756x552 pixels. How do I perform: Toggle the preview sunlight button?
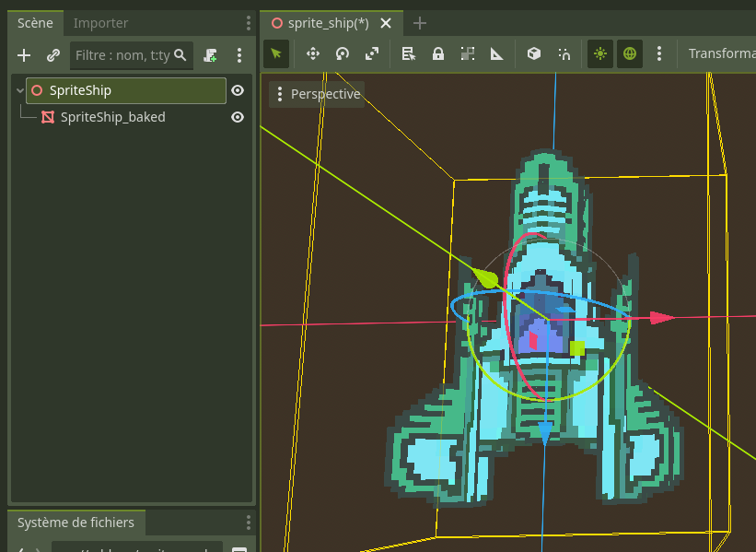coord(600,53)
